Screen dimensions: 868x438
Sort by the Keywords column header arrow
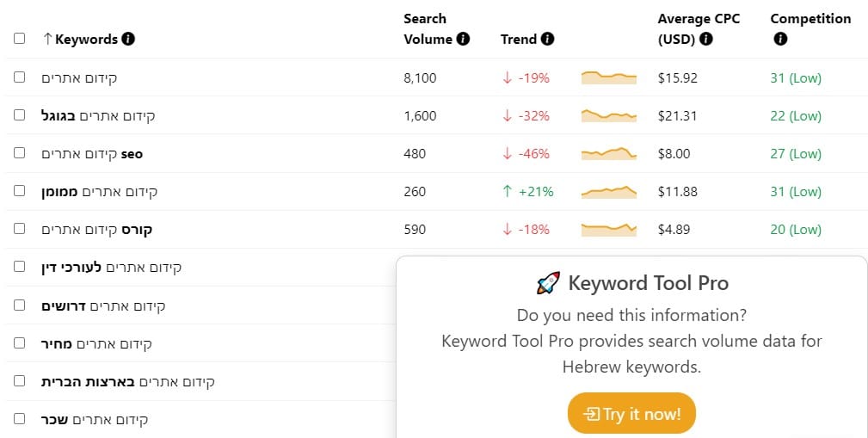[x=47, y=39]
